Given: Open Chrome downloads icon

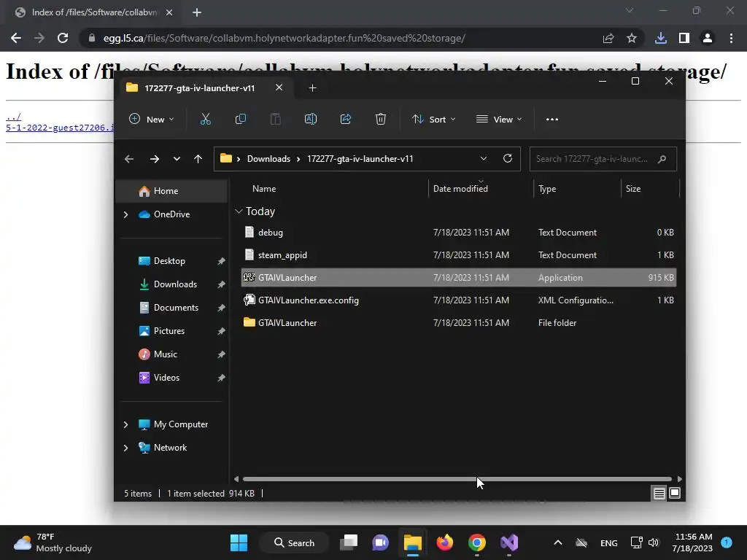Looking at the screenshot, I should (x=661, y=38).
